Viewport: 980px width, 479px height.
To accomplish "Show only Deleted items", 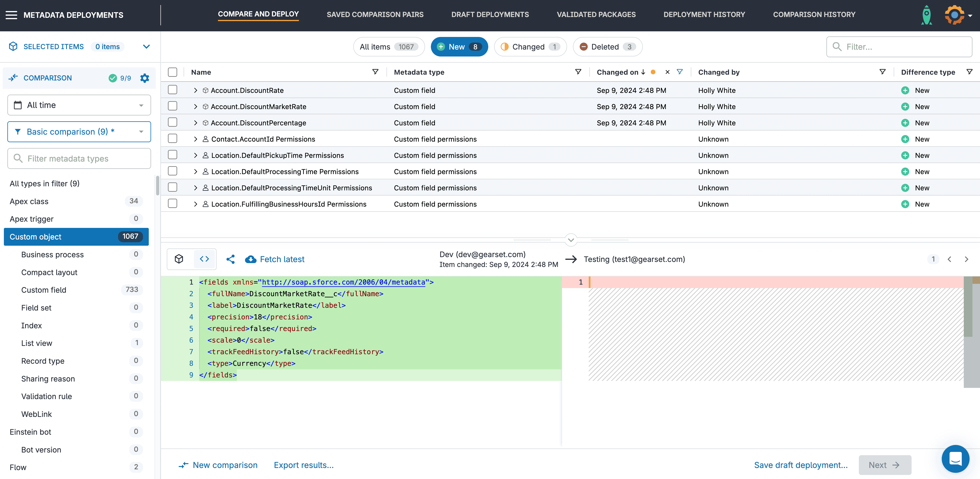I will click(607, 47).
